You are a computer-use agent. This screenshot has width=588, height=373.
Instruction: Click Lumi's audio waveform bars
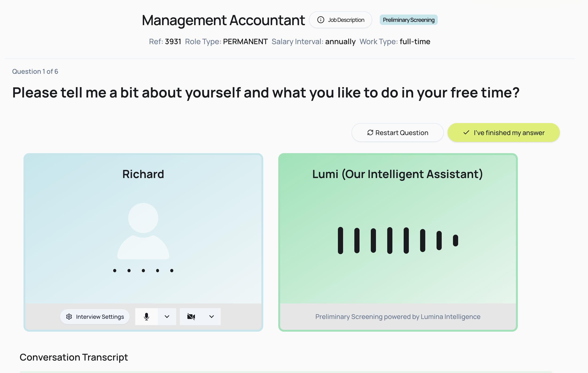click(x=398, y=240)
